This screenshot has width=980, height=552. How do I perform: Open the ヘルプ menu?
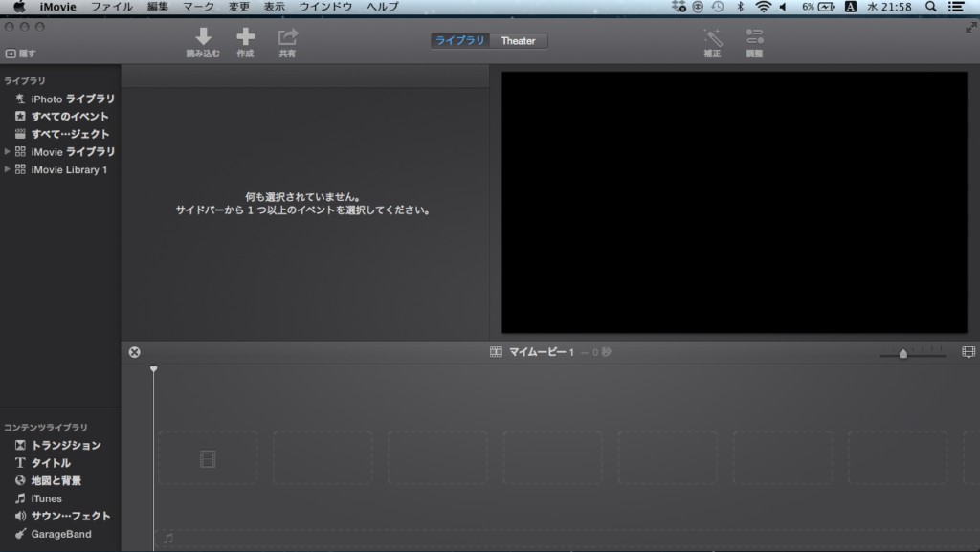(x=383, y=7)
